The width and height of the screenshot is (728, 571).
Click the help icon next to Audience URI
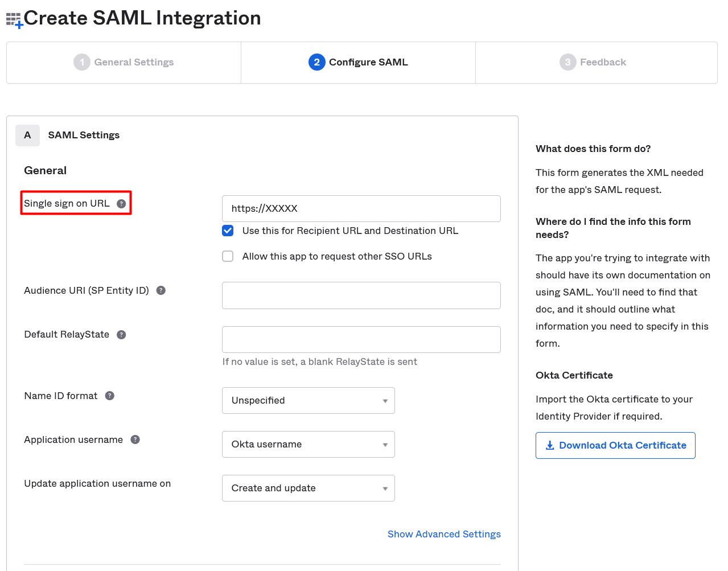[161, 290]
